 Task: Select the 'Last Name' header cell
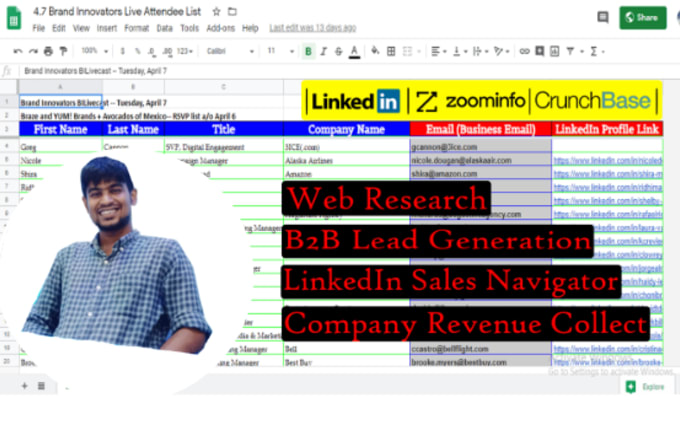tap(133, 129)
